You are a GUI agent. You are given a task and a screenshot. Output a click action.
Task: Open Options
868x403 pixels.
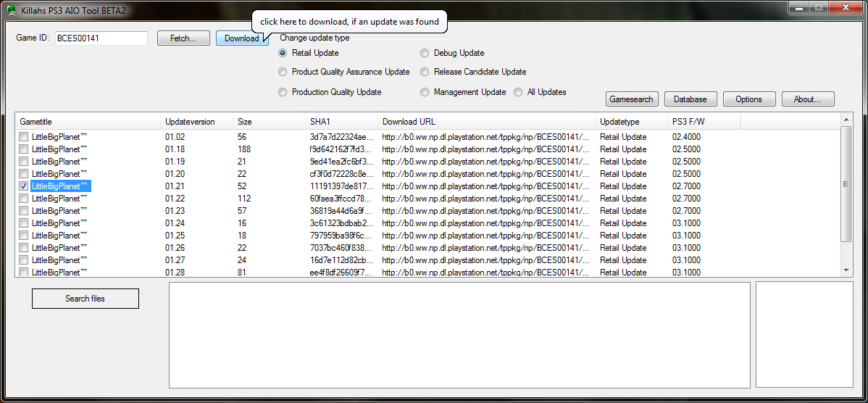click(749, 99)
